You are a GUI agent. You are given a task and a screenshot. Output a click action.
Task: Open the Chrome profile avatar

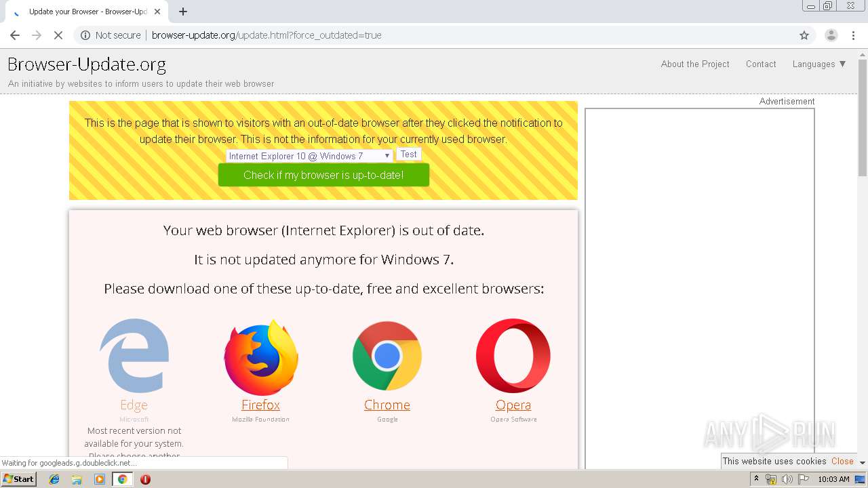[831, 35]
